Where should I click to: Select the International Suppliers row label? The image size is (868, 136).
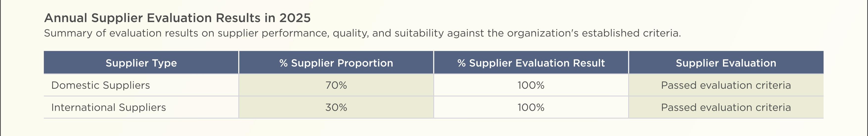(108, 107)
